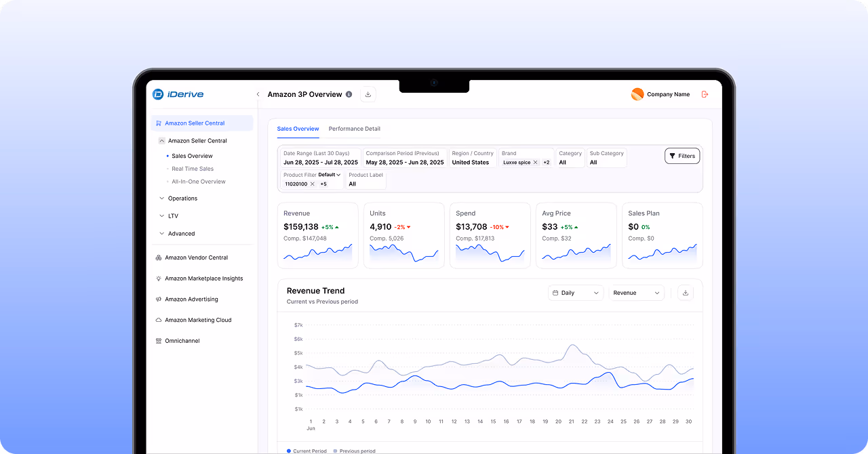
Task: Click the 4,910 units value
Action: tap(380, 227)
